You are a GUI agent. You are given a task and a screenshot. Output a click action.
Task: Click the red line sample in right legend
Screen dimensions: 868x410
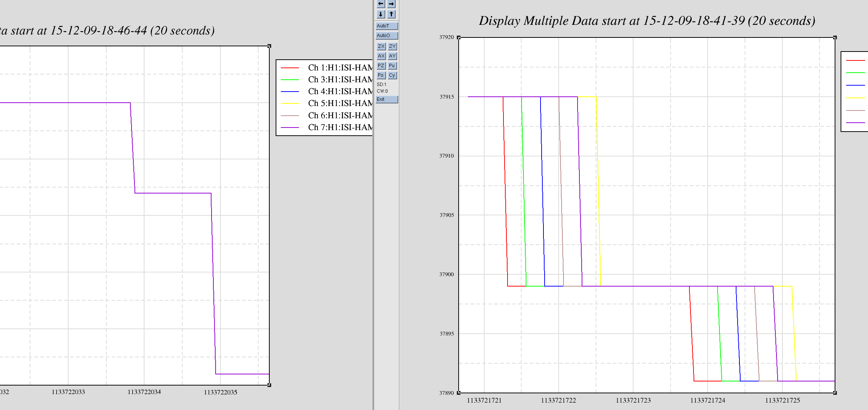tap(855, 60)
